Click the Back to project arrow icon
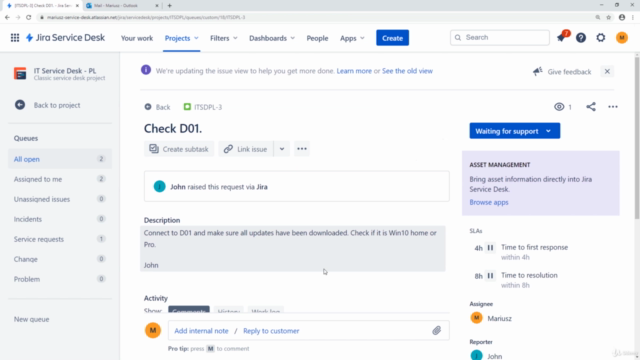Screen dimensions: 640x360 click(x=20, y=105)
